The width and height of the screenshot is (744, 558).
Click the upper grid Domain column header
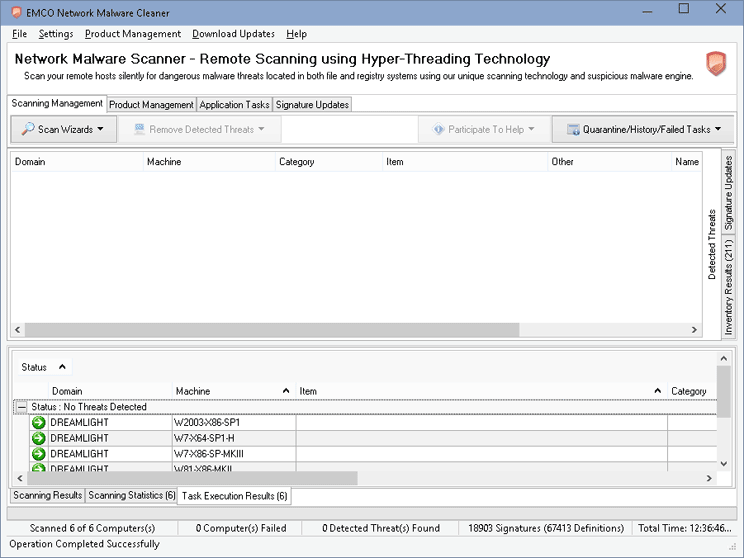pos(77,162)
